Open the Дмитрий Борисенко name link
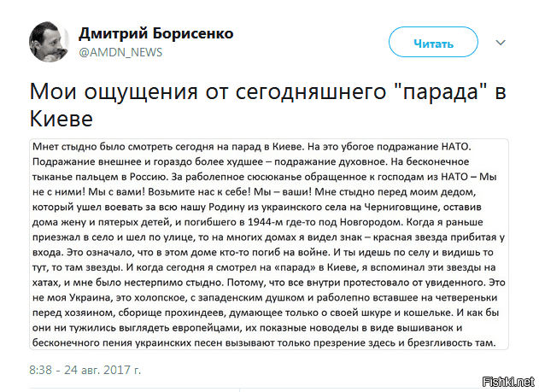Screen dimensions: 539x392 [x=155, y=33]
